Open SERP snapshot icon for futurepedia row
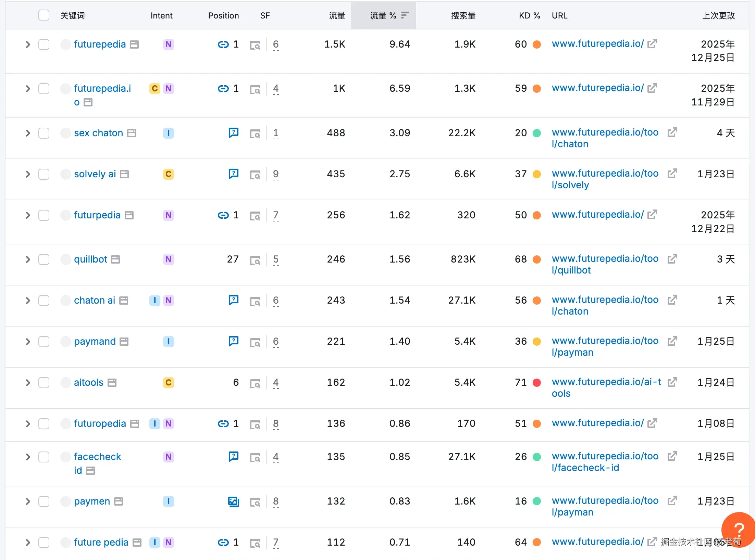 click(x=255, y=45)
